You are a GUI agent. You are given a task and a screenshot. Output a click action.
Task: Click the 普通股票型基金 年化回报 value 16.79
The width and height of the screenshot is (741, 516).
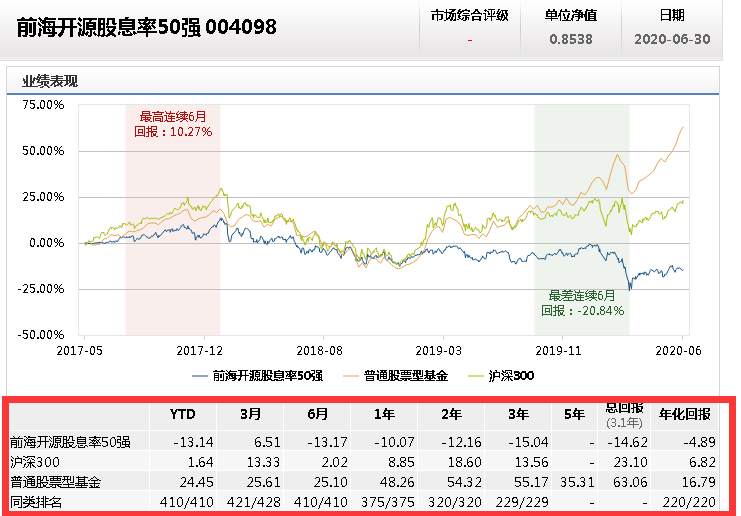tap(699, 482)
